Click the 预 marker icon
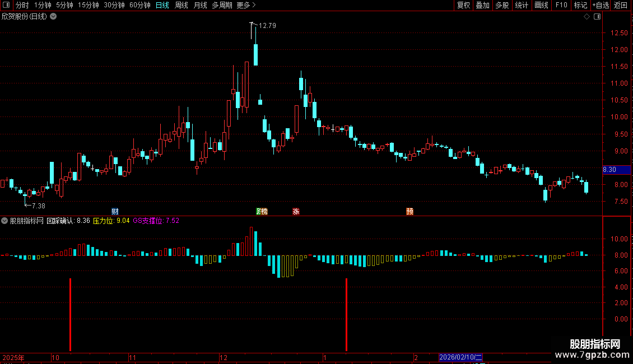Screen dimensions: 633x364 pyautogui.click(x=409, y=212)
